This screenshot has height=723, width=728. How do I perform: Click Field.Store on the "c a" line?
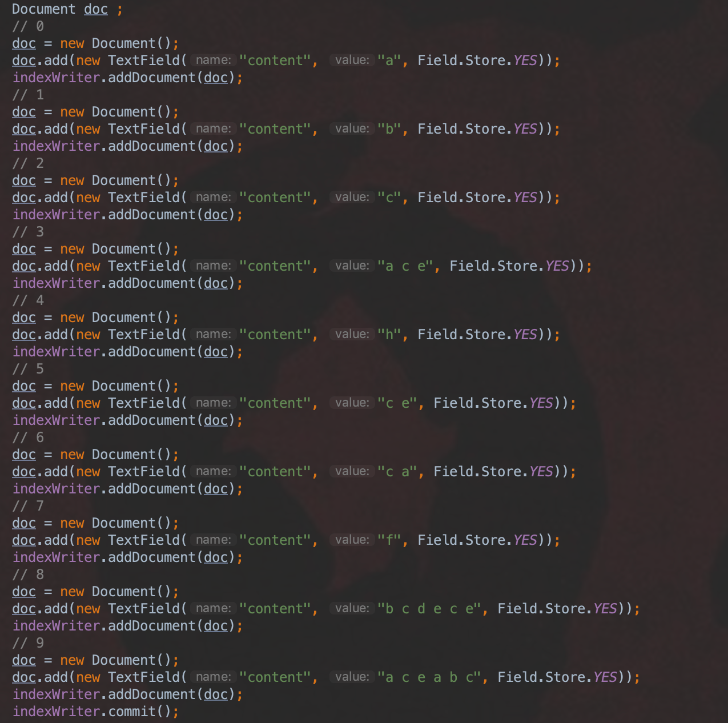point(477,472)
